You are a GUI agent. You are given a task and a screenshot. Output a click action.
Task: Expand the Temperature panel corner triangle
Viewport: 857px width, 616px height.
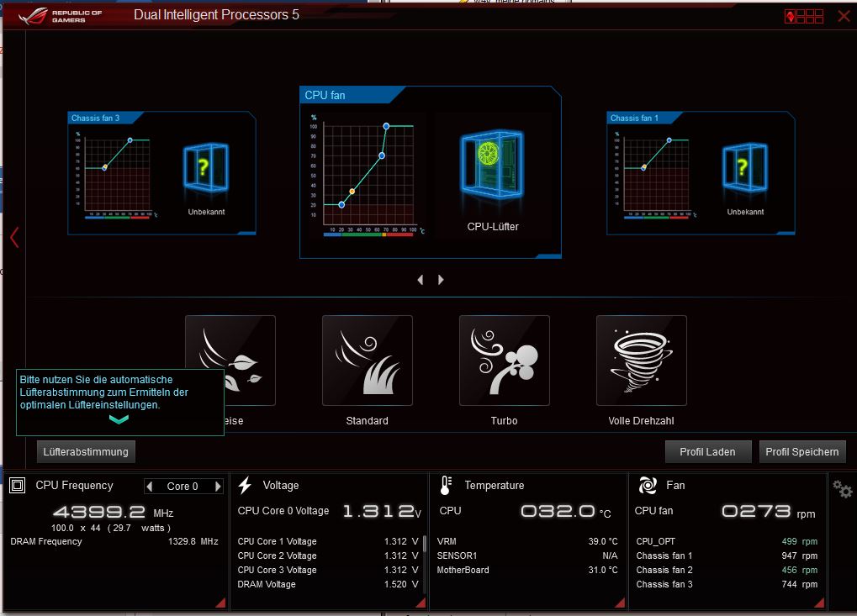tap(621, 603)
